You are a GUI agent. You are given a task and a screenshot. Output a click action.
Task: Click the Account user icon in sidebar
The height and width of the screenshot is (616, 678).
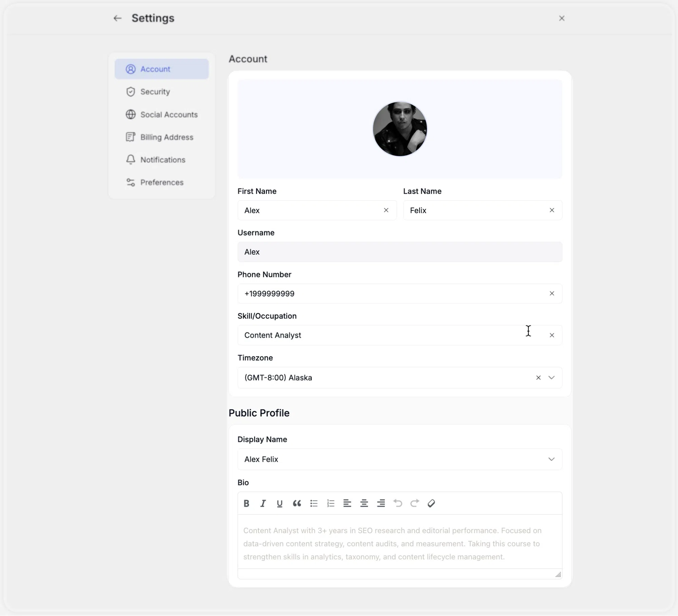[x=131, y=69]
